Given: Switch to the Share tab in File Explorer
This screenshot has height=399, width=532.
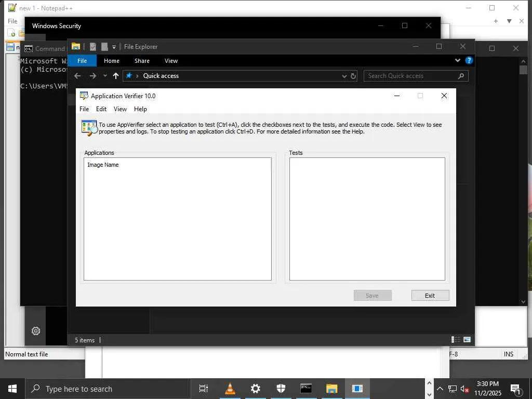Looking at the screenshot, I should point(142,61).
